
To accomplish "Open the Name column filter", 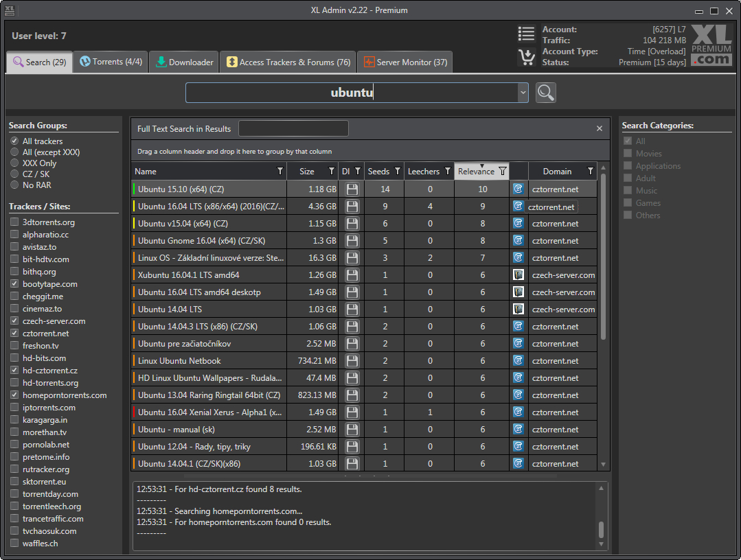I will pyautogui.click(x=280, y=171).
